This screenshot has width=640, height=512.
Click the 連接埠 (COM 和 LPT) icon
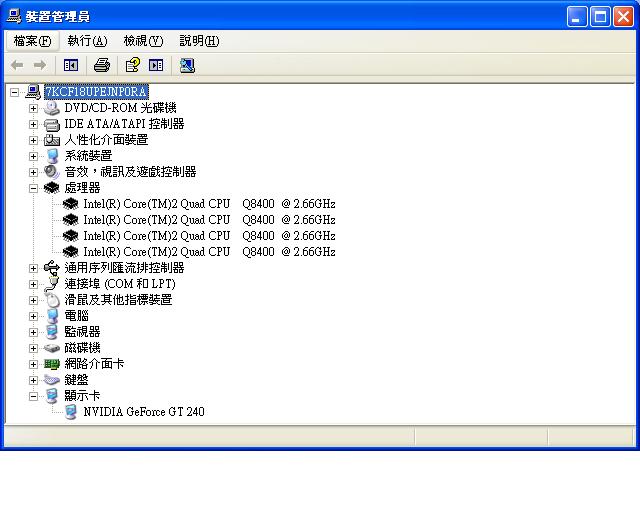tap(52, 284)
